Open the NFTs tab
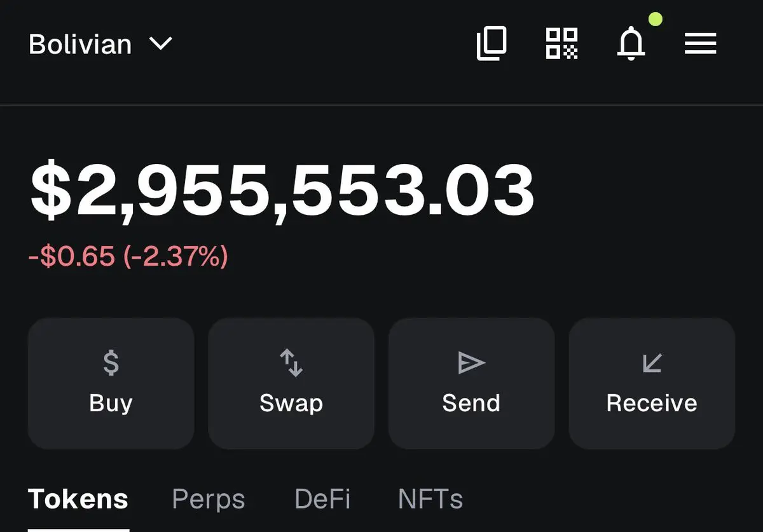Image resolution: width=763 pixels, height=532 pixels. click(x=430, y=500)
